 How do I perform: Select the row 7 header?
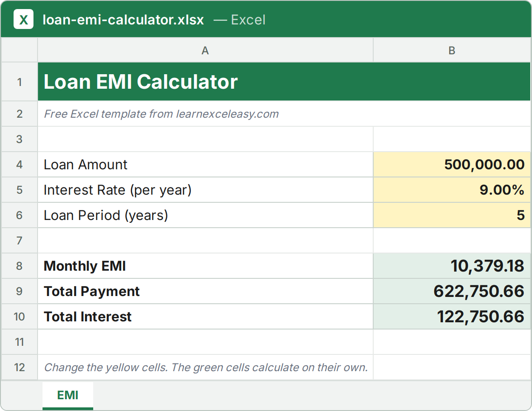click(19, 241)
